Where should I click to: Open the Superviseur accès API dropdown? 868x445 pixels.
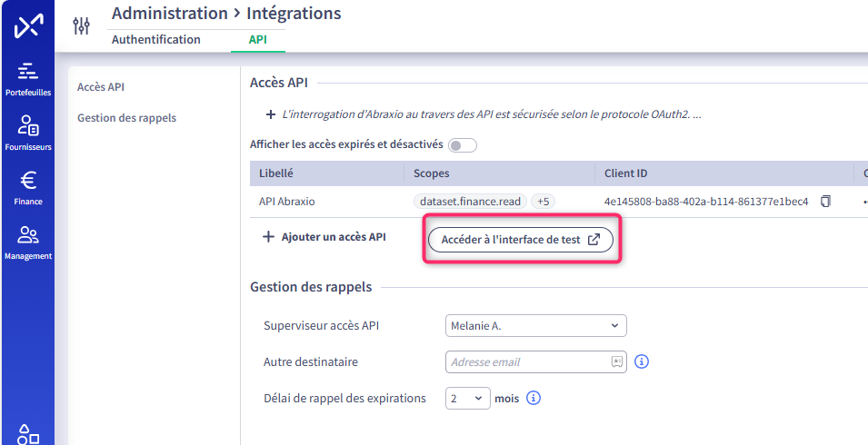(x=536, y=326)
